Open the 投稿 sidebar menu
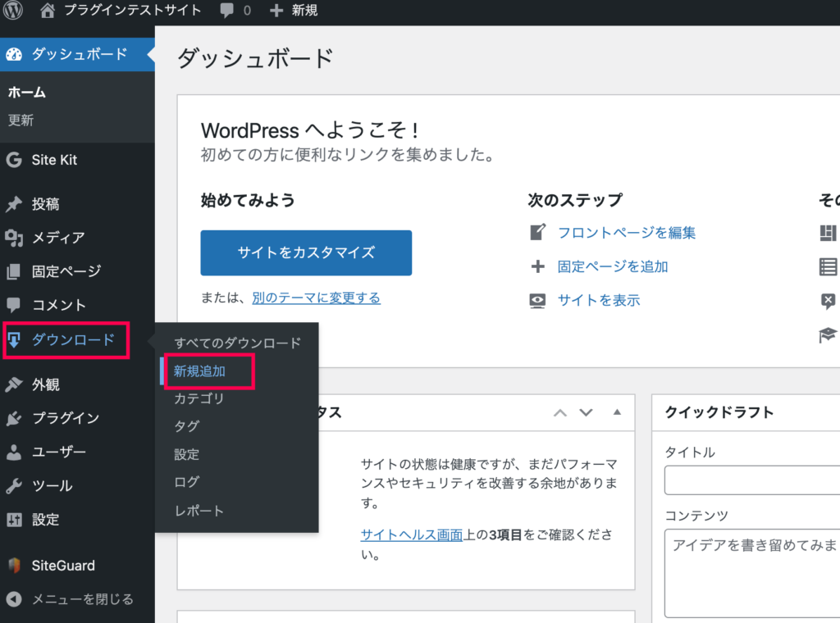Screen dimensions: 840x623 point(46,204)
